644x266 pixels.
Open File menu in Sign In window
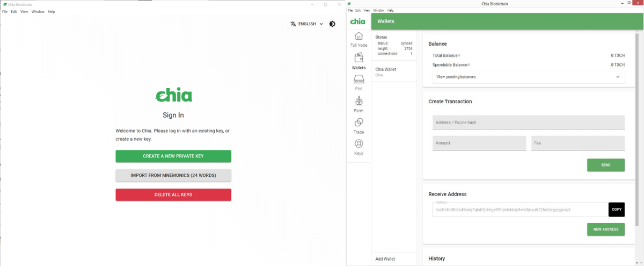coord(5,11)
